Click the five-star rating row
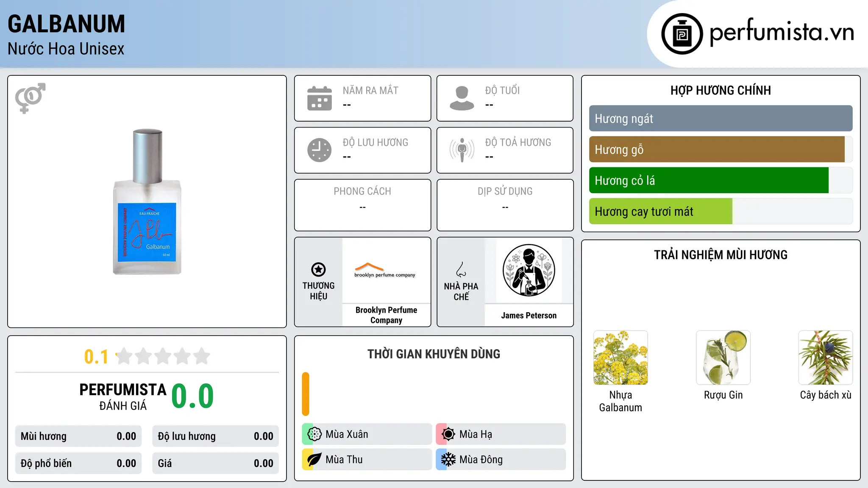868x488 pixels. pyautogui.click(x=163, y=356)
